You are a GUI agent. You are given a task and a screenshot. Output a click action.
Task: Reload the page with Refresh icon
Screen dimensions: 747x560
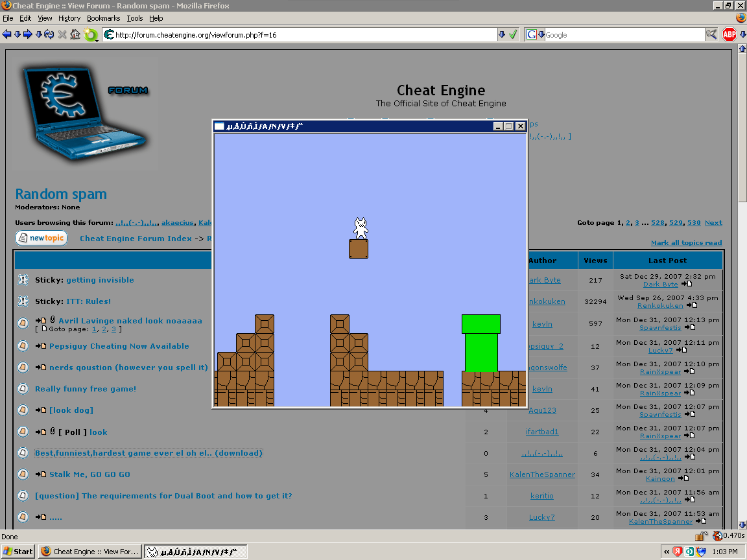pyautogui.click(x=49, y=34)
